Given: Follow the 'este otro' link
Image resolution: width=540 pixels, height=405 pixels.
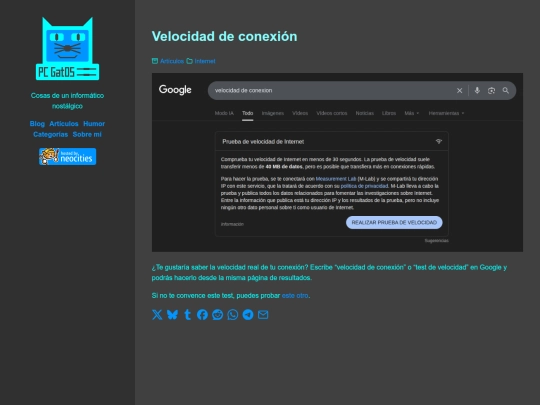Looking at the screenshot, I should click(295, 295).
